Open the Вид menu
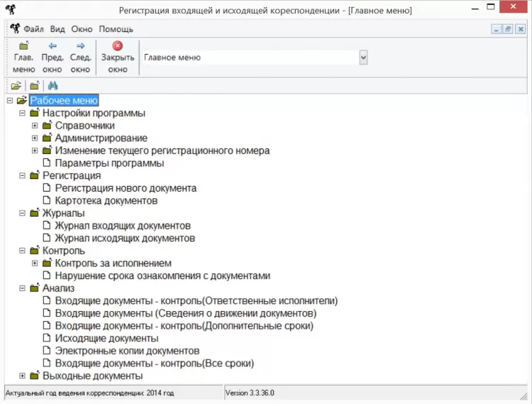 tap(57, 29)
